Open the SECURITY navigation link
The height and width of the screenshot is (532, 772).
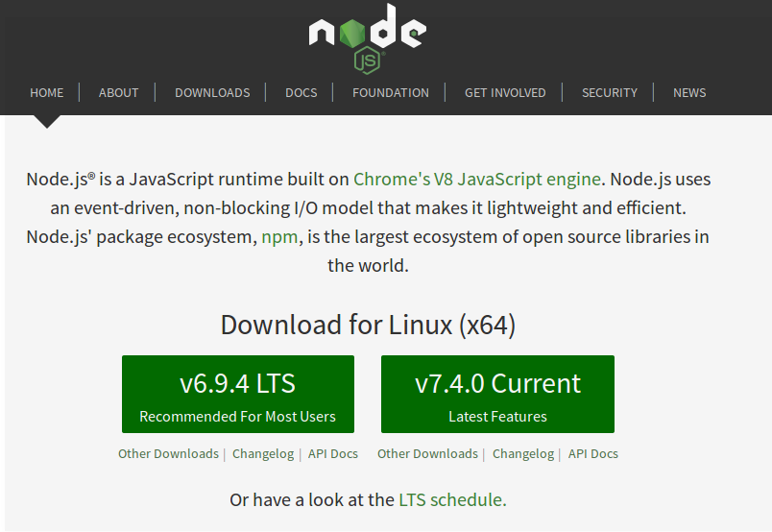tap(610, 92)
